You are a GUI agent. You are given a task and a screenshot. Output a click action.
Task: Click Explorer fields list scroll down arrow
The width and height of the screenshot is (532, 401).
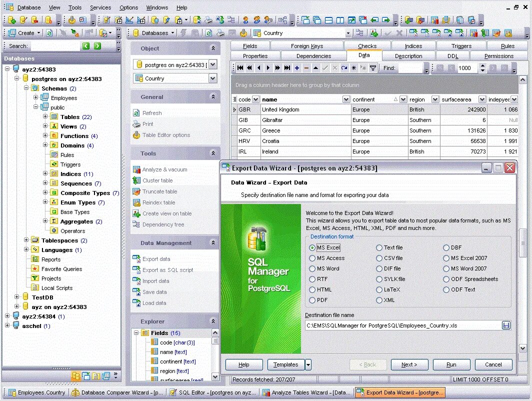pos(215,376)
